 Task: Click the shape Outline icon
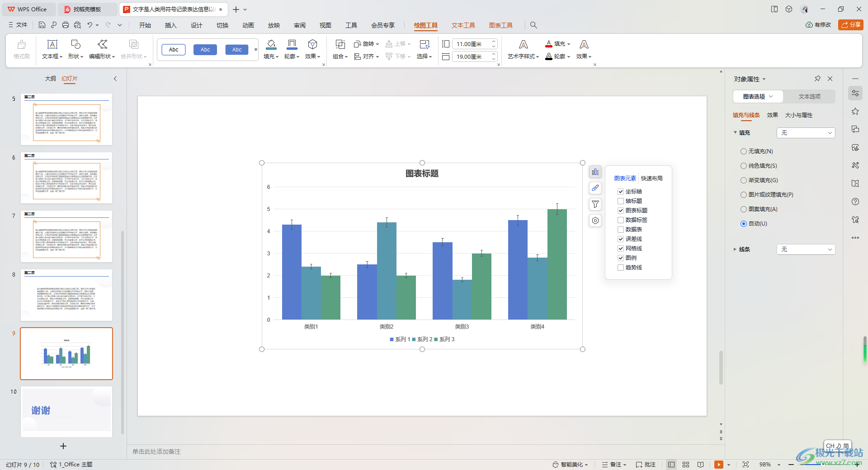(x=292, y=44)
